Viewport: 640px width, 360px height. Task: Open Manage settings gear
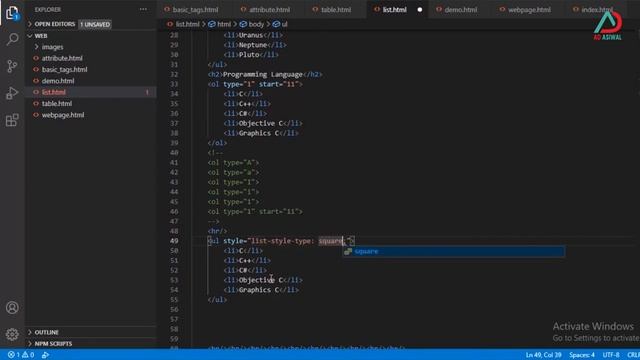click(x=12, y=334)
